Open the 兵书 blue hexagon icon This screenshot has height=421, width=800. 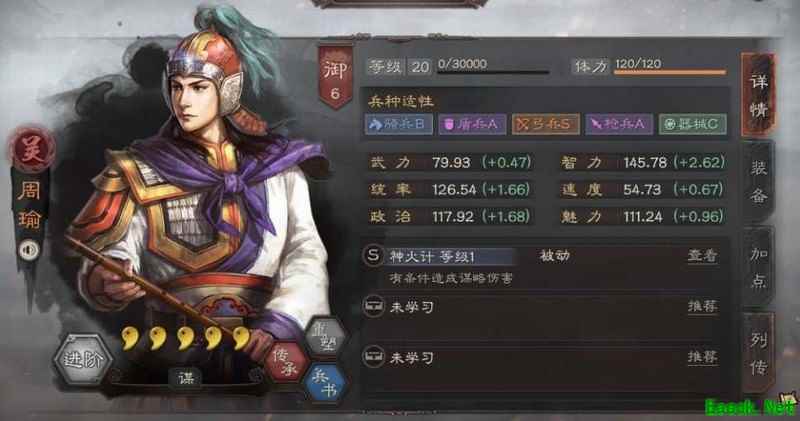[325, 383]
